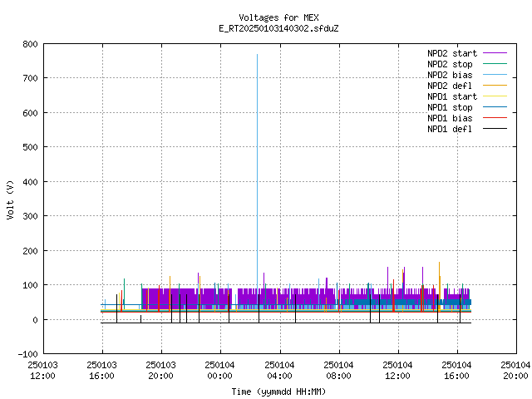Click the 'Time (yymmdd HH:MM)' x-axis label
Screen dimensions: 532x399
click(x=278, y=392)
